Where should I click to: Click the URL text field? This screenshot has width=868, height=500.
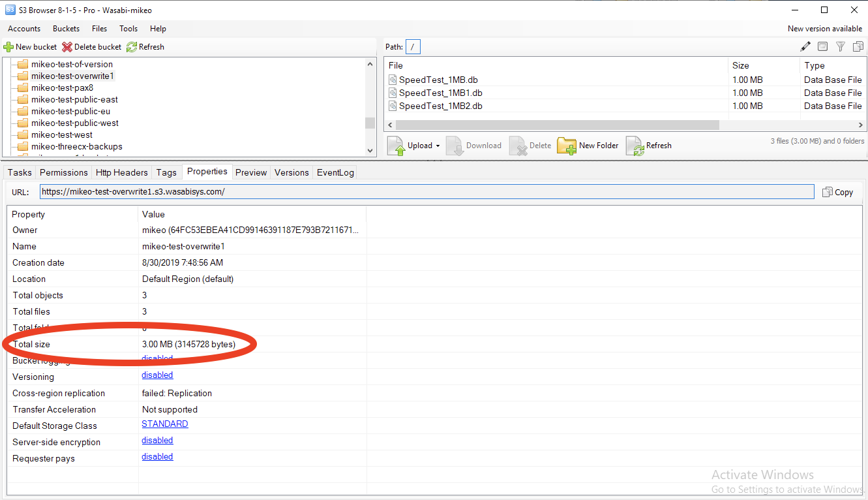pos(427,192)
